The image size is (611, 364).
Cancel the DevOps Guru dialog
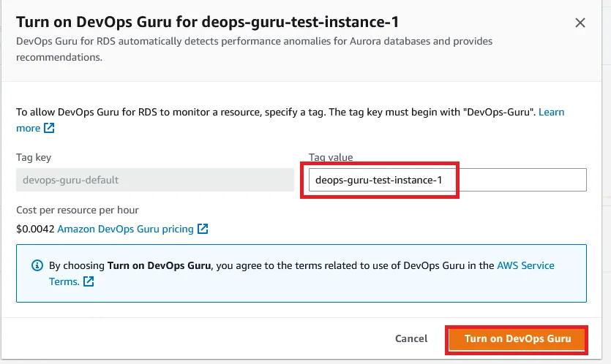coord(411,338)
